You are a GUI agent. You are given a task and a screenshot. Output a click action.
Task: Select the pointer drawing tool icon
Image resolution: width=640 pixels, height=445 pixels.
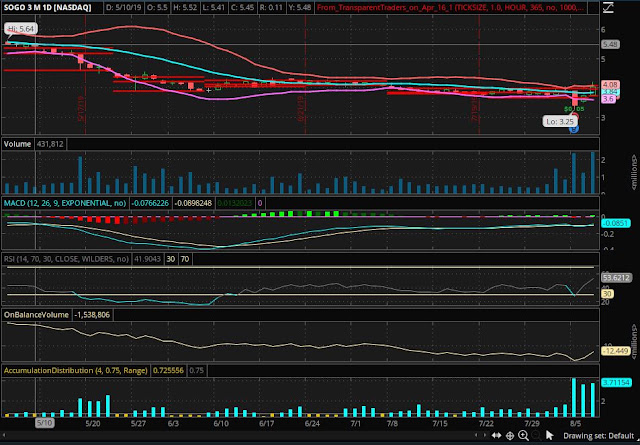[550, 436]
